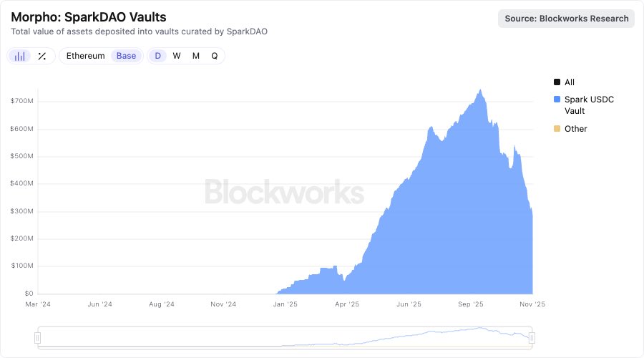Screen dimensions: 644x358
Task: Select the Ethereum network filter
Action: coord(85,56)
